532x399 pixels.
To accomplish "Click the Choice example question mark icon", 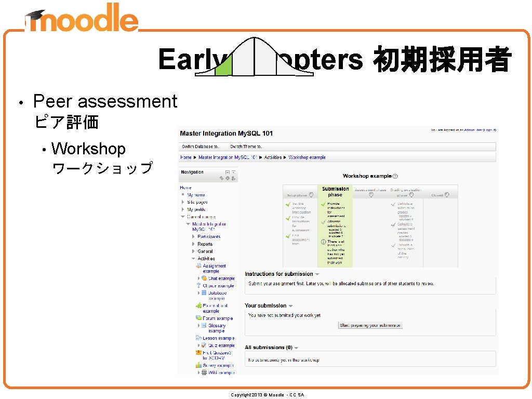I will point(199,286).
